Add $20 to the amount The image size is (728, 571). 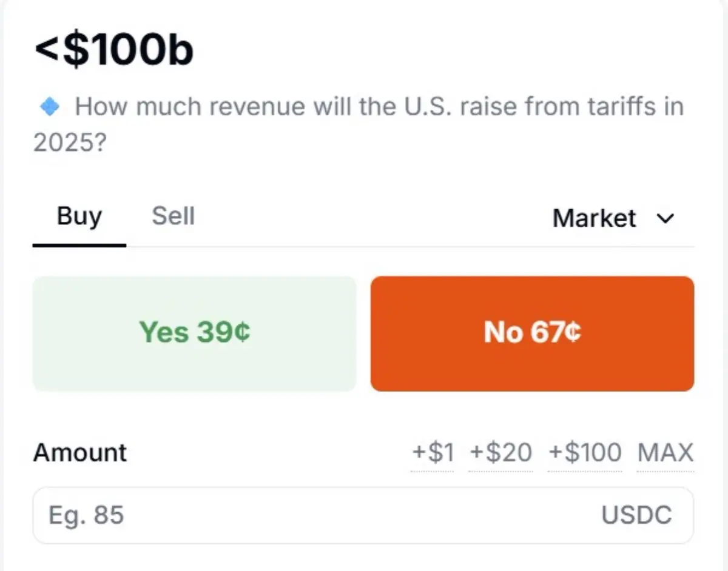coord(501,453)
